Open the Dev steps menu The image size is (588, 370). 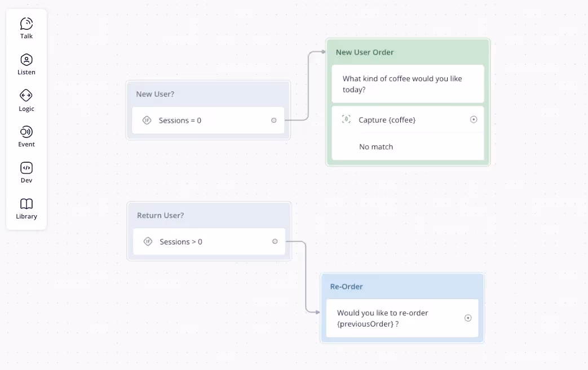click(26, 173)
